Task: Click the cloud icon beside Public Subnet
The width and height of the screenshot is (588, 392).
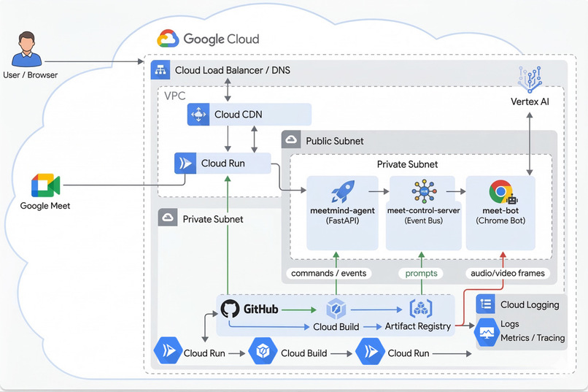Action: coord(291,140)
